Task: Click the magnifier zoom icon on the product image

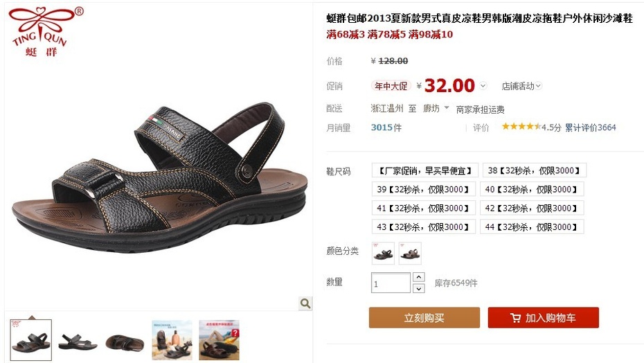Action: pos(305,303)
